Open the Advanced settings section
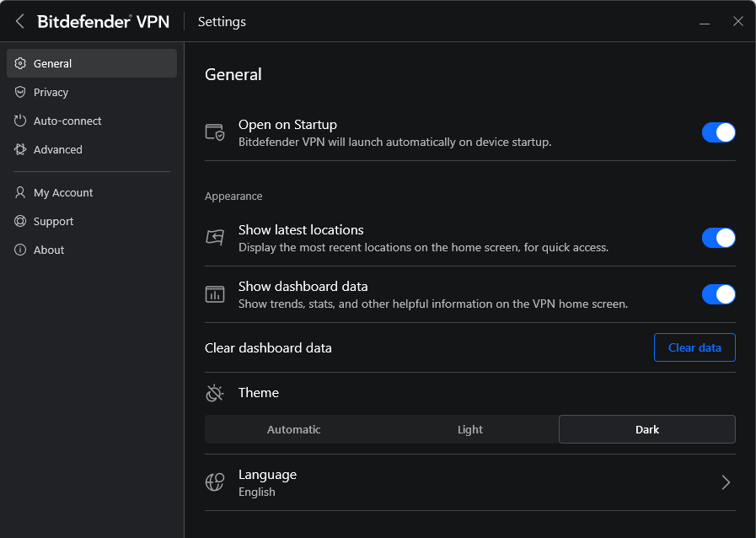756x538 pixels. (92, 149)
